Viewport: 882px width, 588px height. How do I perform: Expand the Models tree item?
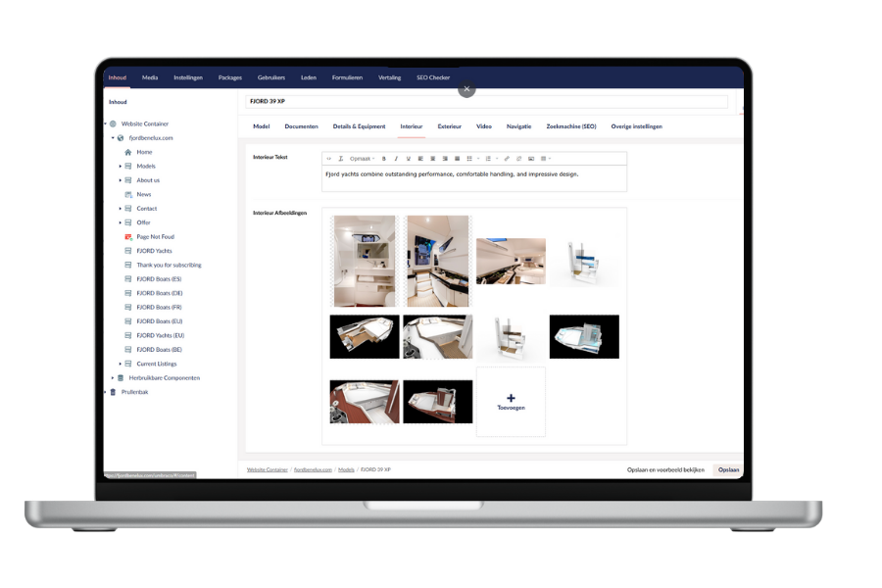pos(121,166)
